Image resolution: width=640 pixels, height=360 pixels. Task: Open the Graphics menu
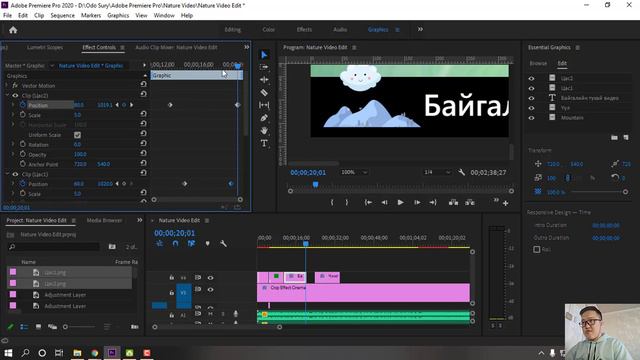pos(118,16)
